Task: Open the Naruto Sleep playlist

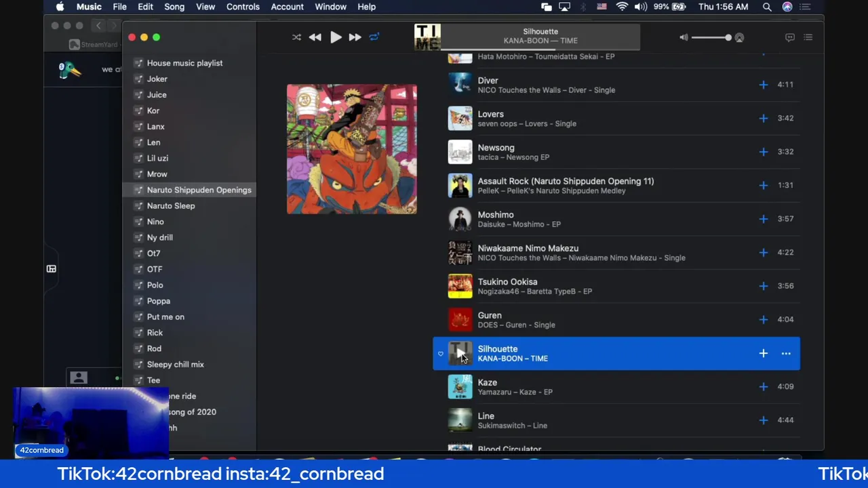Action: [x=171, y=206]
